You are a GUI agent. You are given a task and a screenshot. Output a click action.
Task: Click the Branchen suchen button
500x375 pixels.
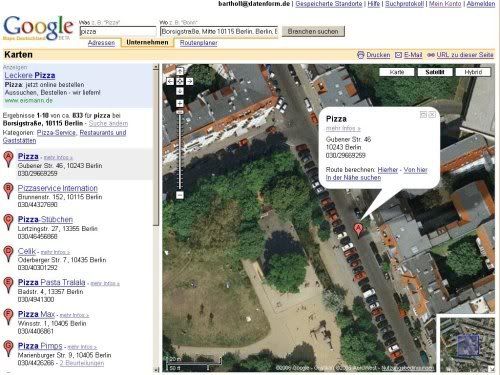[x=313, y=31]
